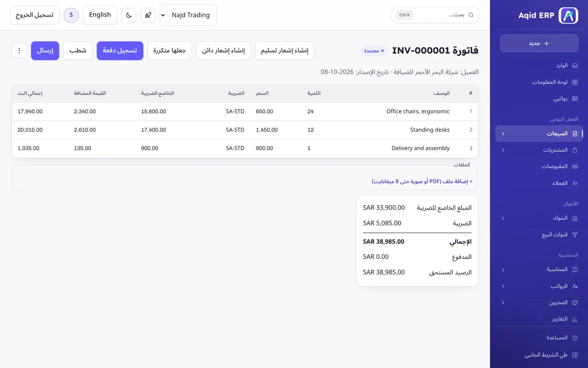Open sales channels (قنوات البيع) icon

[x=575, y=235]
